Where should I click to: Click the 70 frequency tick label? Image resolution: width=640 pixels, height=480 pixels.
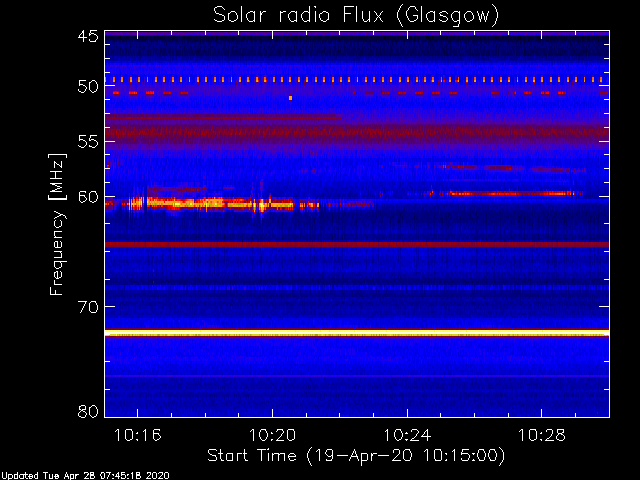point(88,307)
